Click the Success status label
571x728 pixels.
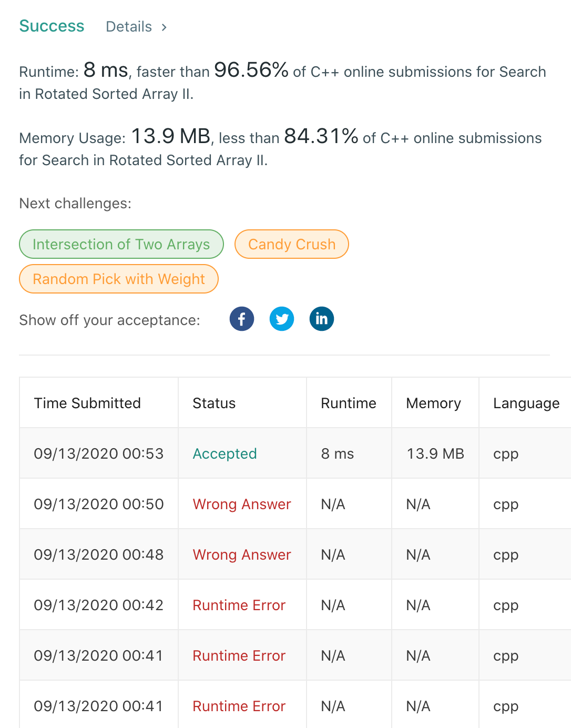tap(52, 26)
